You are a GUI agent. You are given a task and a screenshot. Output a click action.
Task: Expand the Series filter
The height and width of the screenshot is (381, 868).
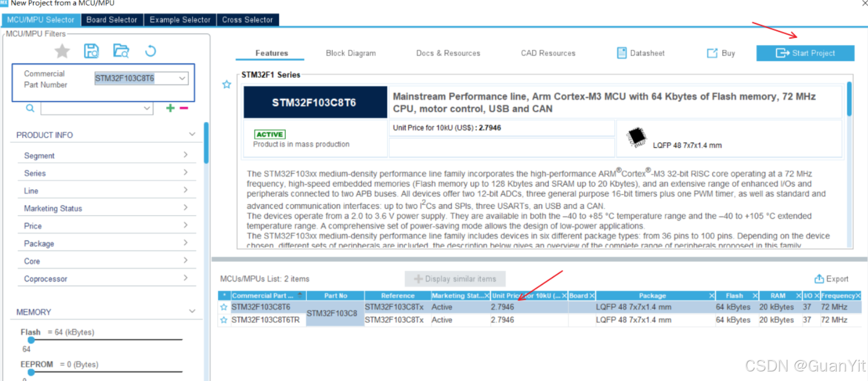point(185,172)
